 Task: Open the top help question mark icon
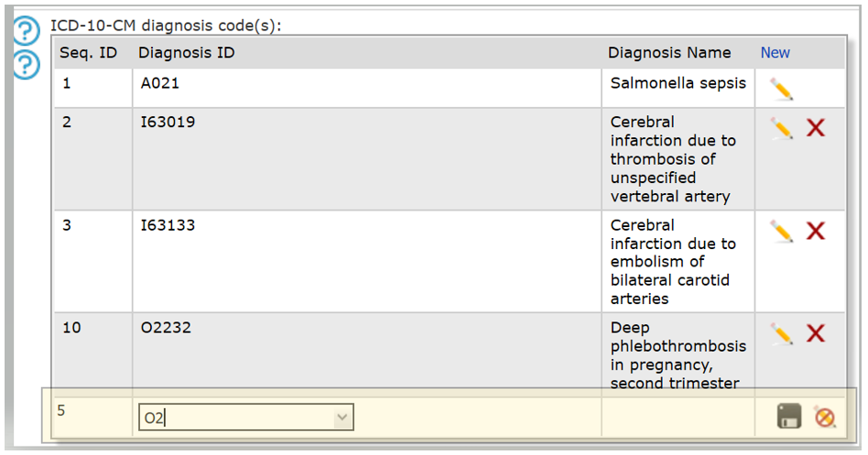pos(26,31)
